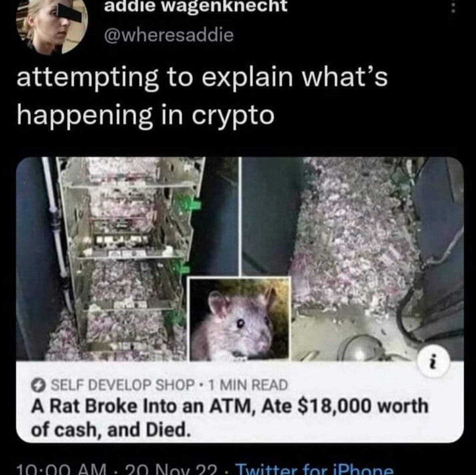Screen dimensions: 476x475
Task: Tap the lightning bolt icon beside Self Develop Shop
Action: pos(38,385)
